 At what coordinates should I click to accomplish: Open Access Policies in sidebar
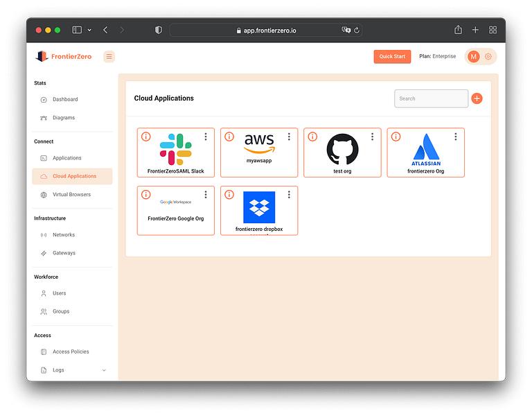click(x=71, y=352)
